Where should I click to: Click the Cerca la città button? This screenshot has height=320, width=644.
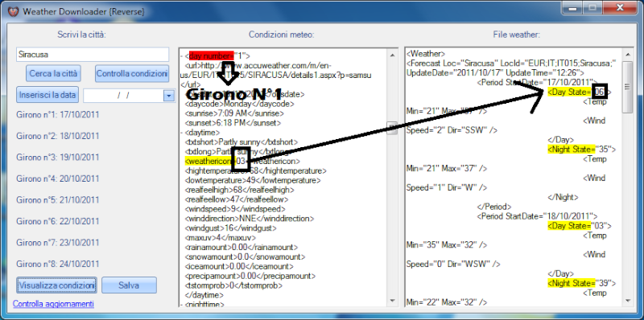(53, 74)
